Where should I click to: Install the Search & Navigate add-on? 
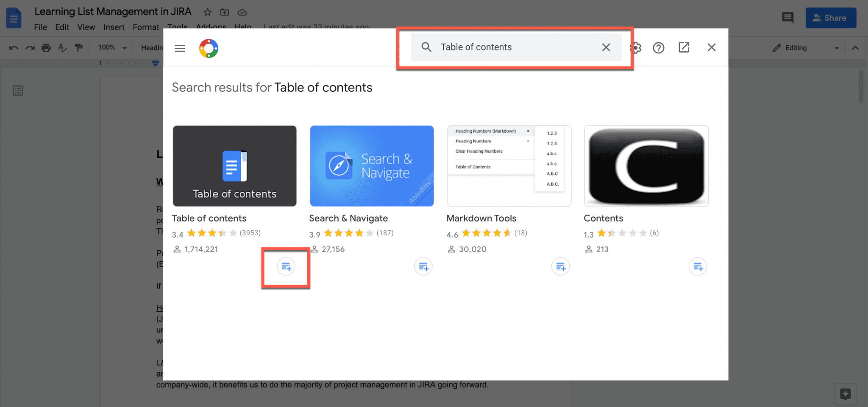tap(423, 266)
